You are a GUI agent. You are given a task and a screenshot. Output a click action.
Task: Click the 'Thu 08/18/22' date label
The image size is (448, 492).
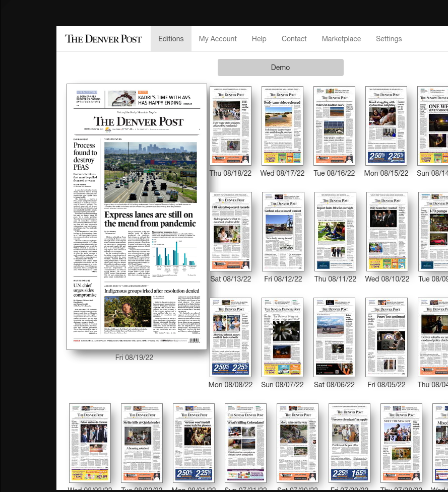point(230,173)
